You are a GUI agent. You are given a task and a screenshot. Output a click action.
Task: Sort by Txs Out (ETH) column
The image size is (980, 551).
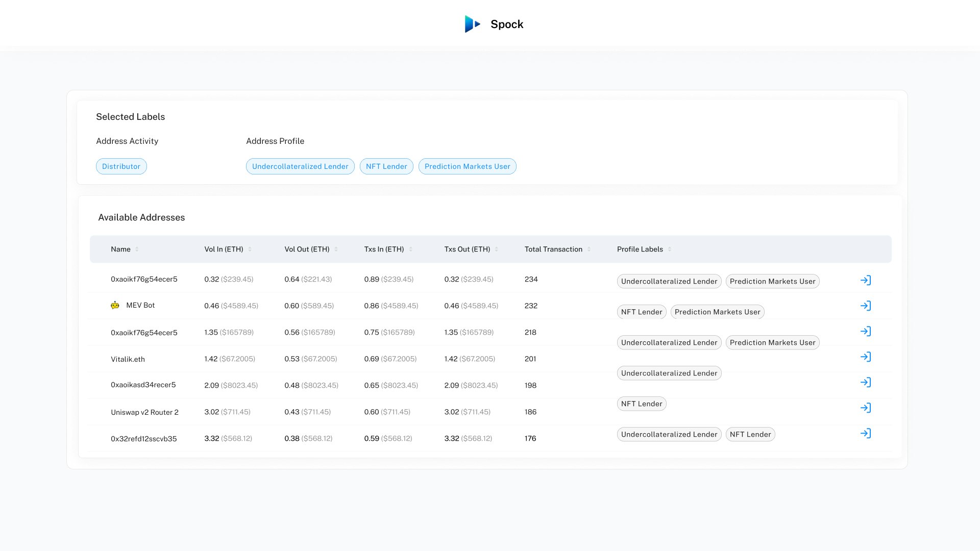[x=497, y=249]
